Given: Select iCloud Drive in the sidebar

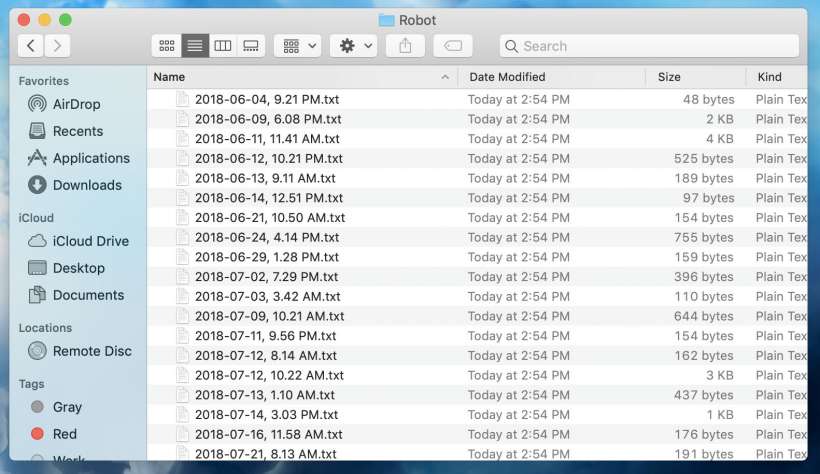Looking at the screenshot, I should pos(90,241).
